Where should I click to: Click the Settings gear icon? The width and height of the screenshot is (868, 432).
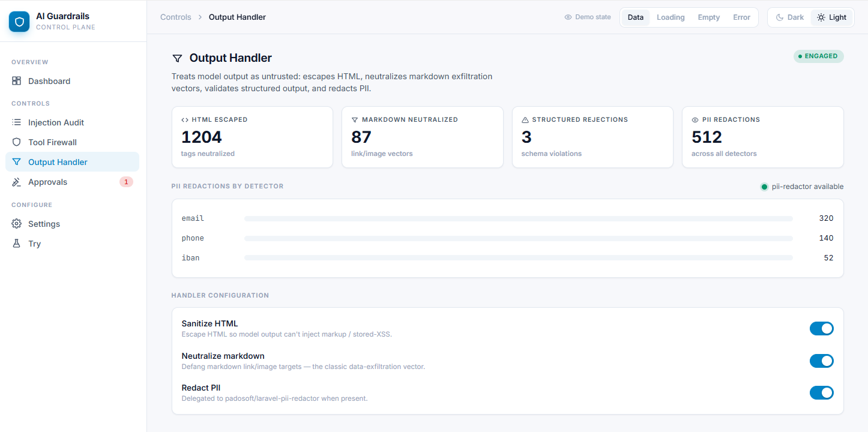(17, 224)
